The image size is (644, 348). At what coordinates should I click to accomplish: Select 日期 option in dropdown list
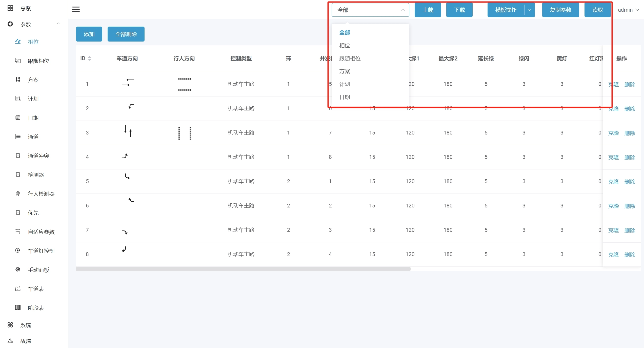(345, 97)
